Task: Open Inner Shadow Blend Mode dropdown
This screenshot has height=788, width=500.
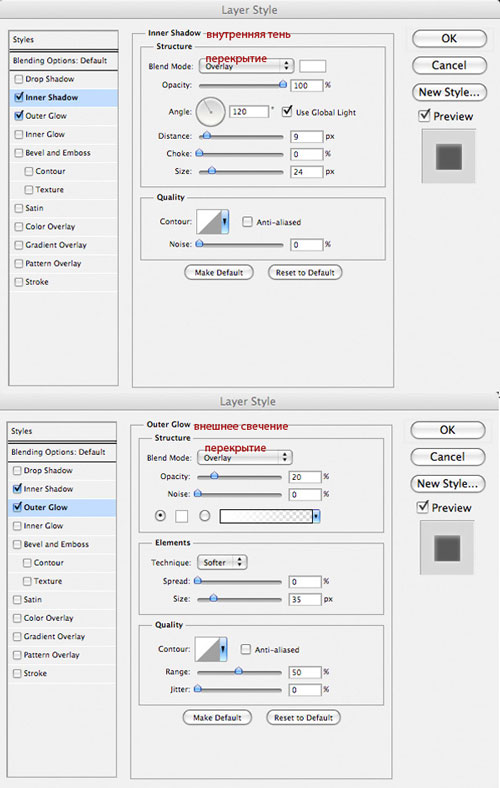Action: pyautogui.click(x=246, y=66)
